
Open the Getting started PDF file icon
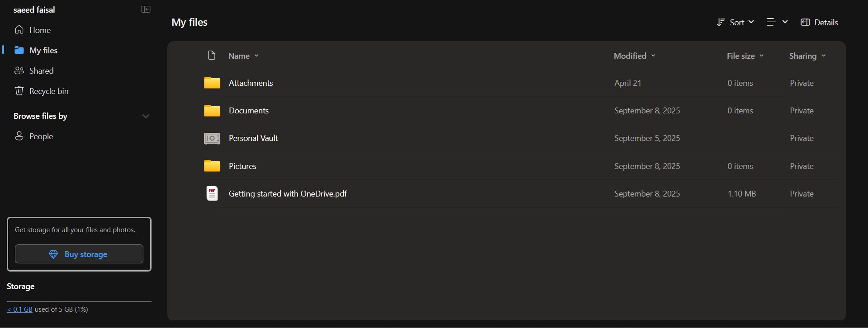tap(212, 193)
